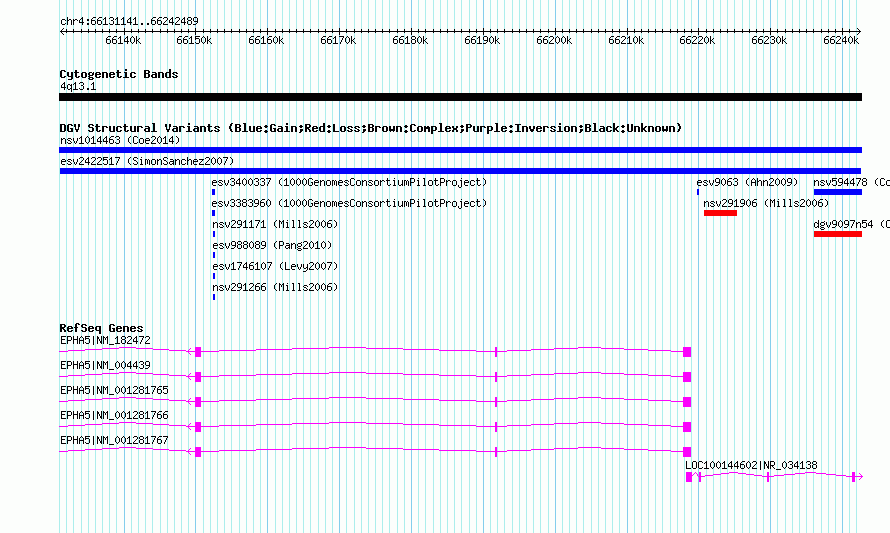Click the DGV Structural Variants track title
This screenshot has height=533, width=890.
(x=371, y=128)
